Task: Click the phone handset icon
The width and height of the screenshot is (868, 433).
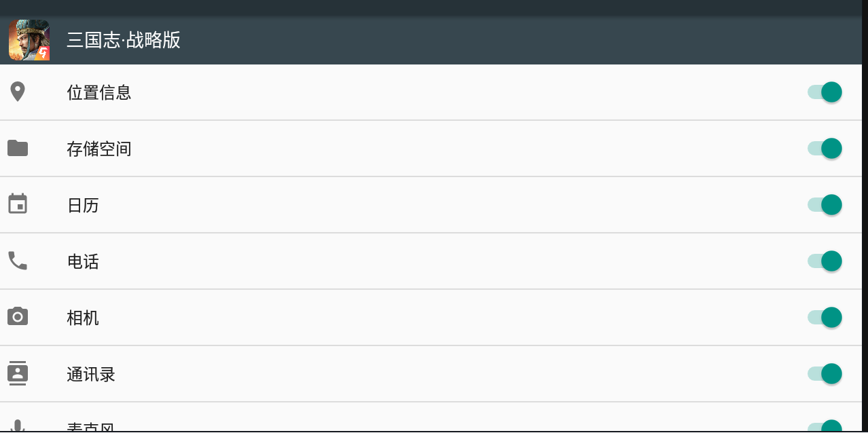Action: 18,261
